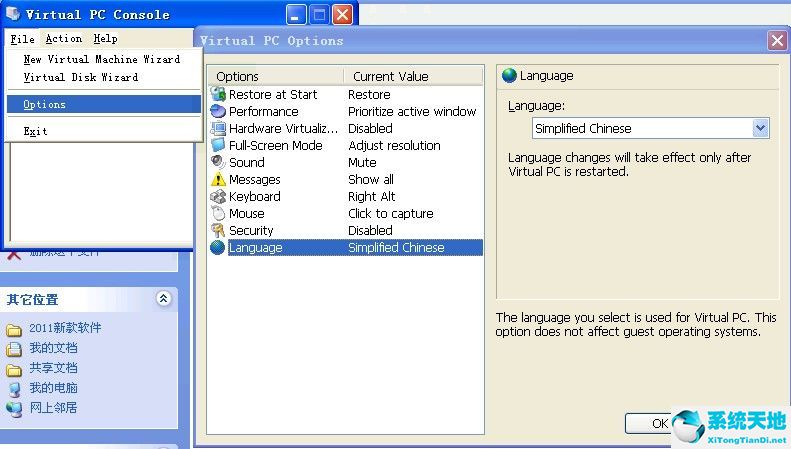Select the Messages row
Viewport: 791px width, 449px height.
(255, 180)
